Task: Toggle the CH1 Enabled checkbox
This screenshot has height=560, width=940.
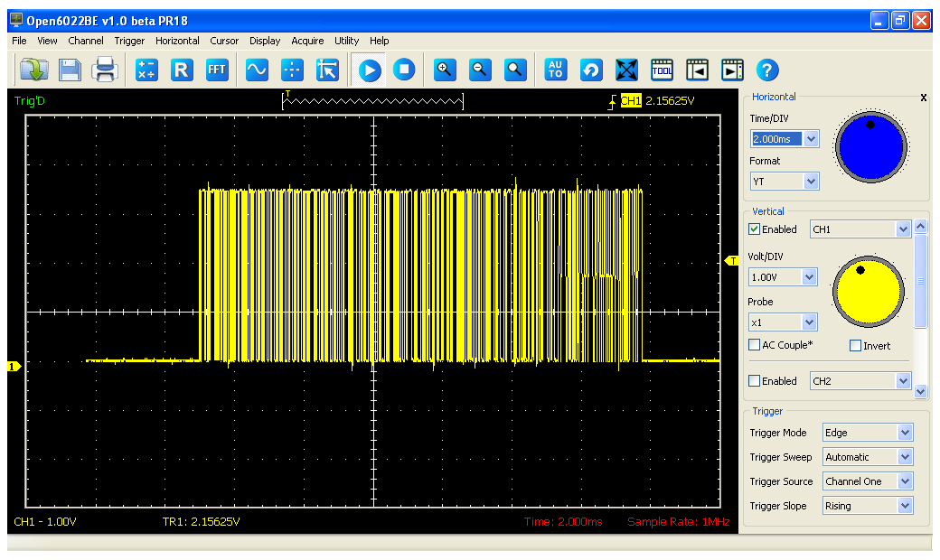Action: click(754, 229)
